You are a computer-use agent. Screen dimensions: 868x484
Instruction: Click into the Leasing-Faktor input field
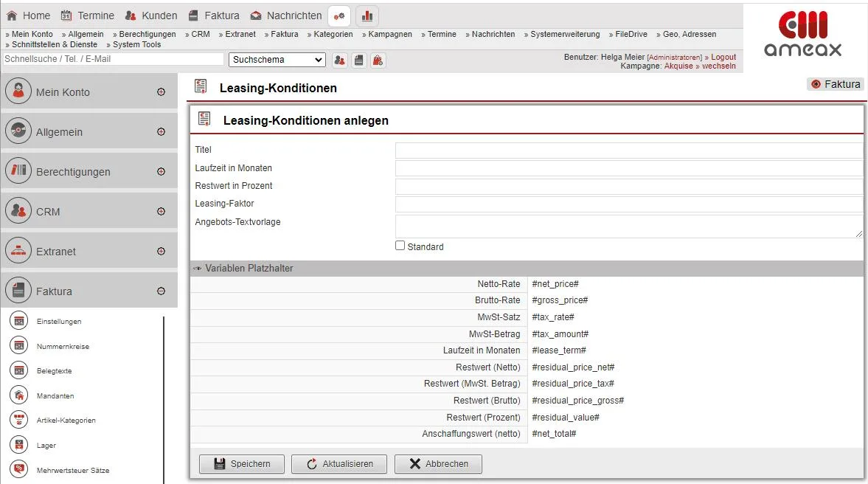click(x=628, y=204)
